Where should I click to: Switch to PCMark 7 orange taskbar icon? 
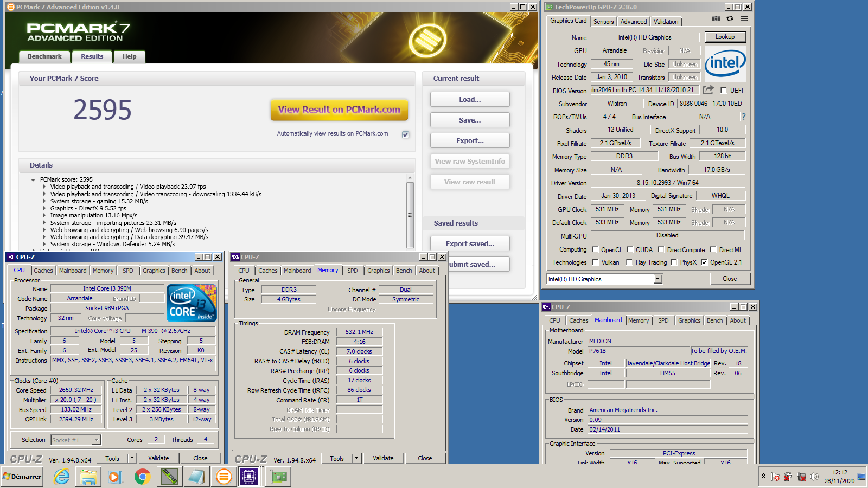pos(224,477)
